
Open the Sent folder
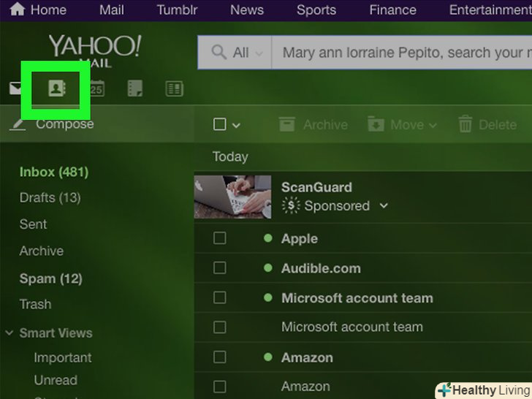point(34,224)
